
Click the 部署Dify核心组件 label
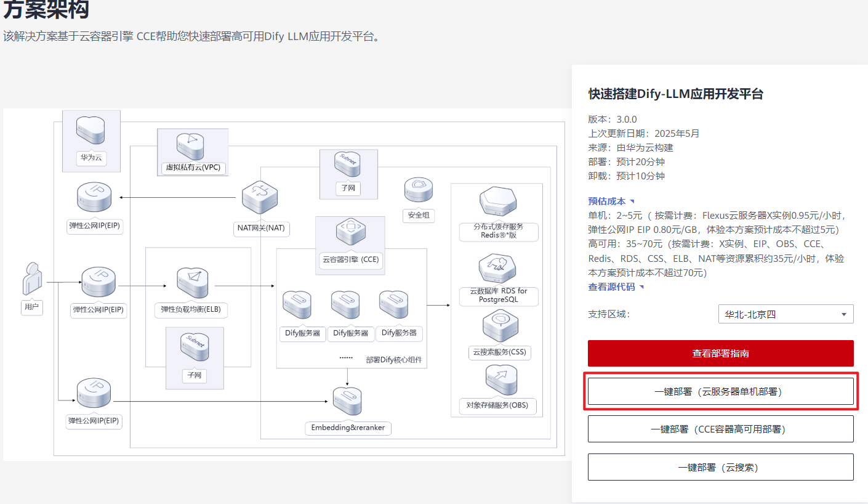click(393, 360)
